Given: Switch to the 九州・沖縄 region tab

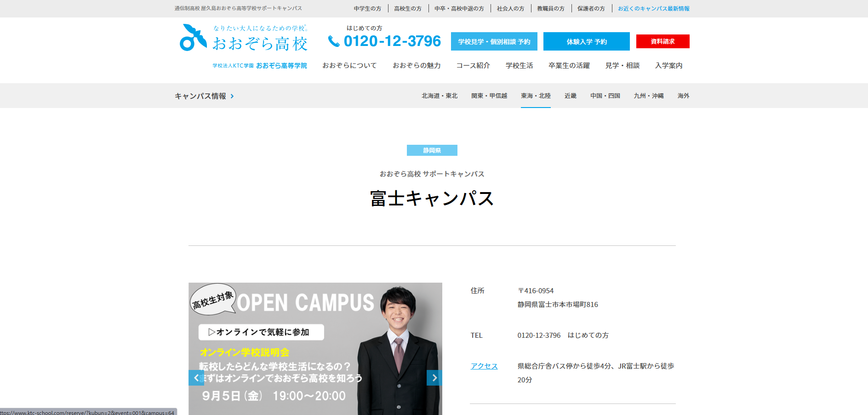Looking at the screenshot, I should (648, 96).
